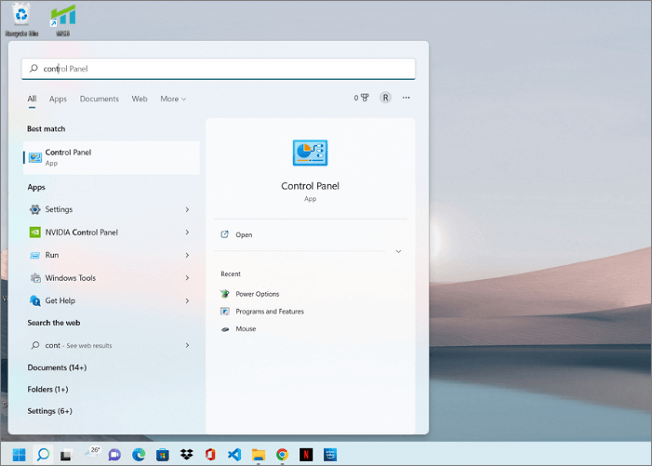Open Dropbox from taskbar
This screenshot has width=652, height=466.
pos(187,454)
